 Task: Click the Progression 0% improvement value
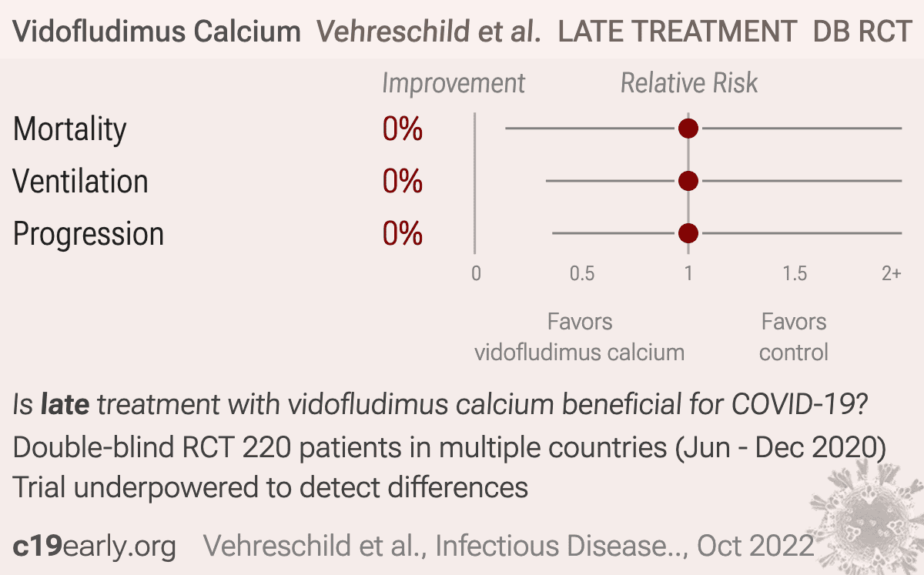coord(403,234)
